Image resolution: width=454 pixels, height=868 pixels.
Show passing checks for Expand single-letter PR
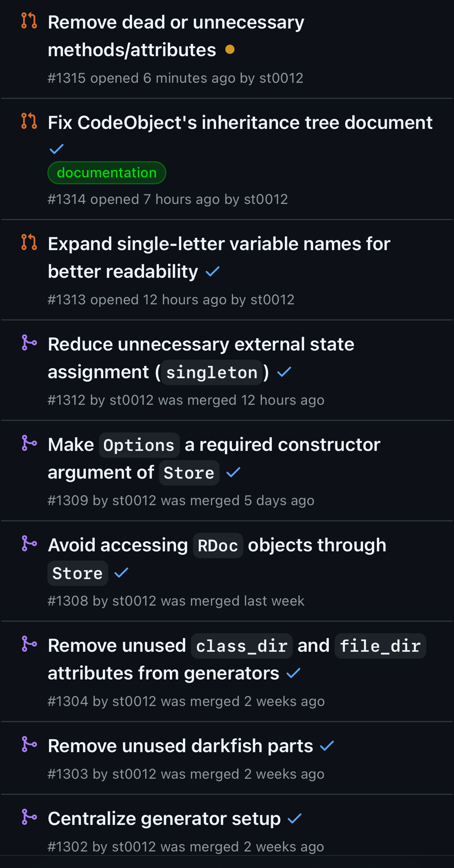click(213, 272)
